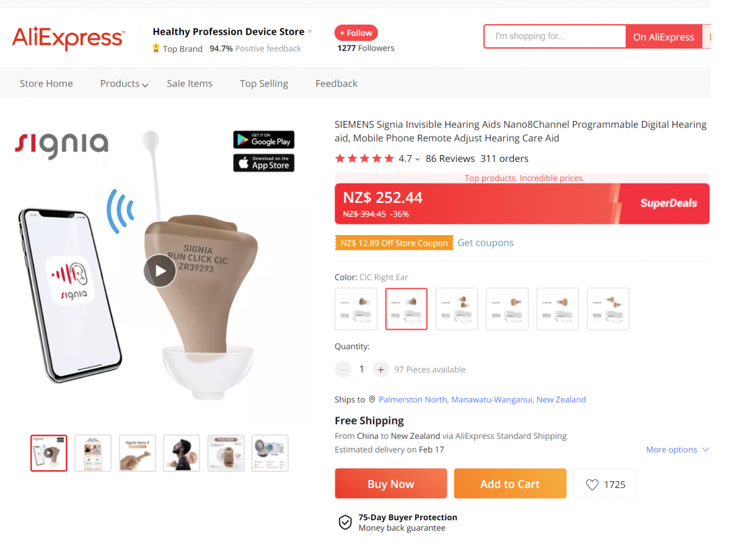
Task: Click the location pin icon beside Ships to
Action: [x=372, y=400]
